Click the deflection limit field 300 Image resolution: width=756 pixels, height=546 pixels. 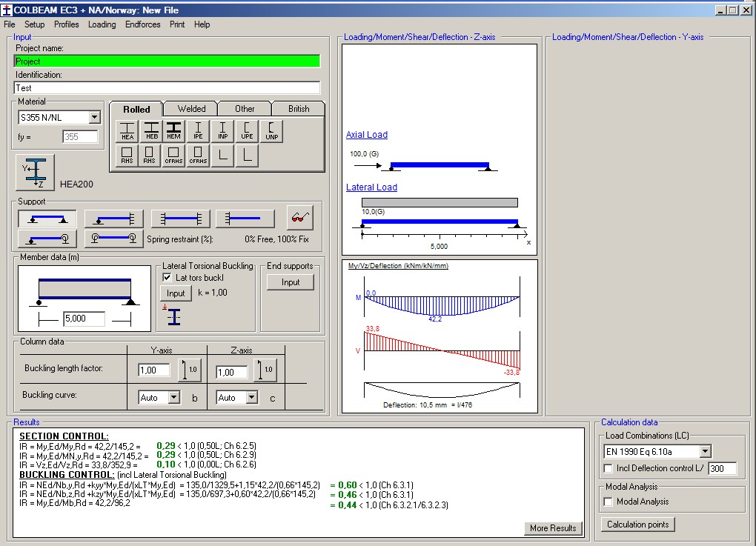(722, 468)
